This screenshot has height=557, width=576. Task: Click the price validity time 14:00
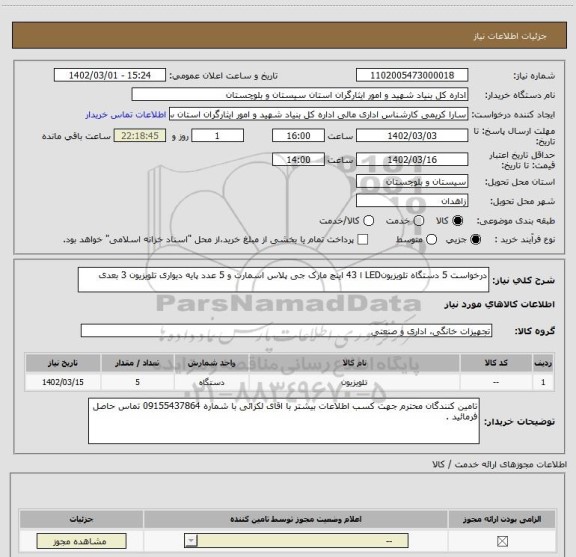(298, 159)
